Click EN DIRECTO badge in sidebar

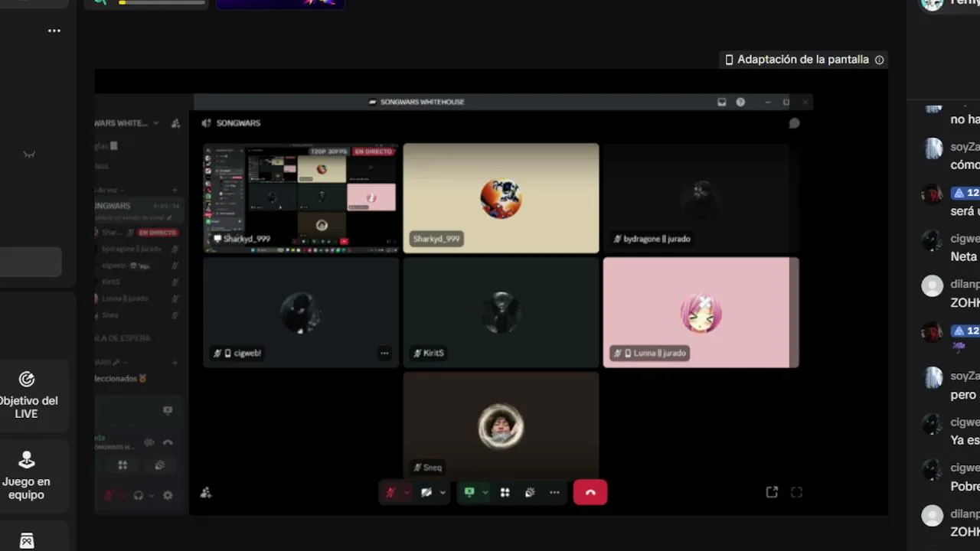(158, 232)
